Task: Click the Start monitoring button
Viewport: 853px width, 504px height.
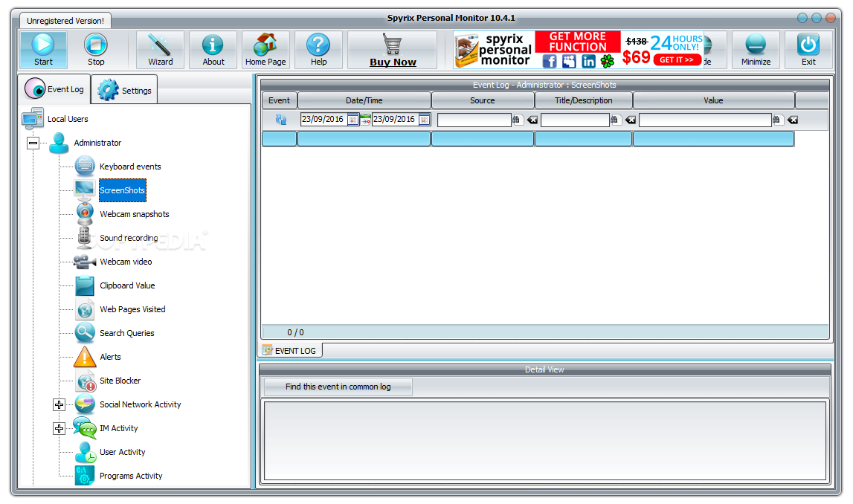Action: point(44,50)
